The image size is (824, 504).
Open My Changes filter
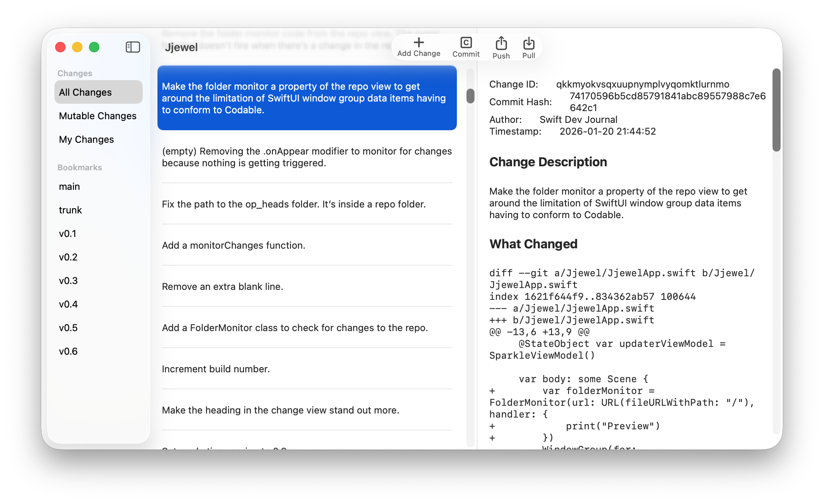coord(86,139)
